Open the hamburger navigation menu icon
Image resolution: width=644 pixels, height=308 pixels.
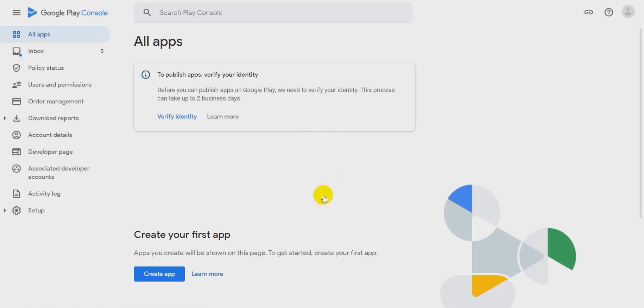pyautogui.click(x=16, y=13)
